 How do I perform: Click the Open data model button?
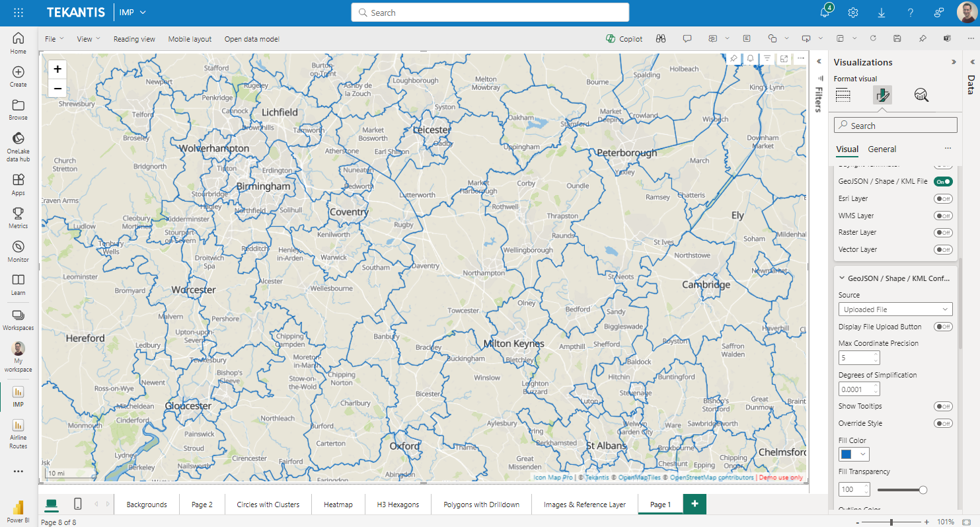click(252, 39)
